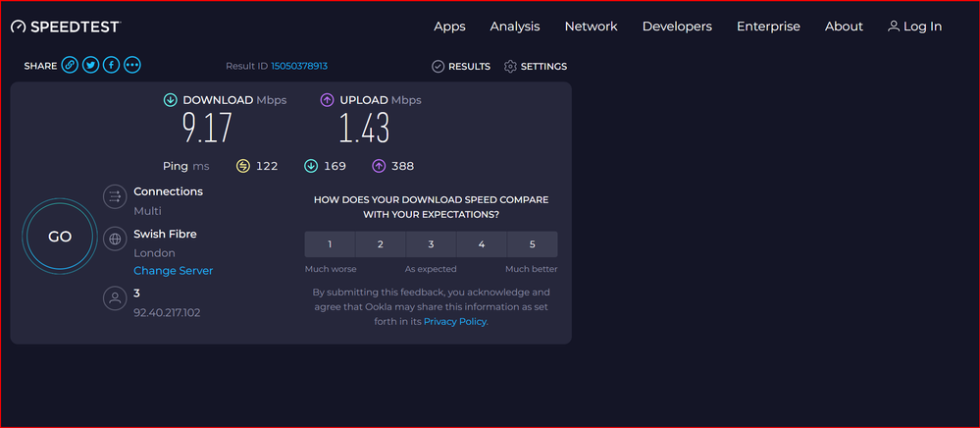Open more share options ellipsis icon

[x=131, y=65]
